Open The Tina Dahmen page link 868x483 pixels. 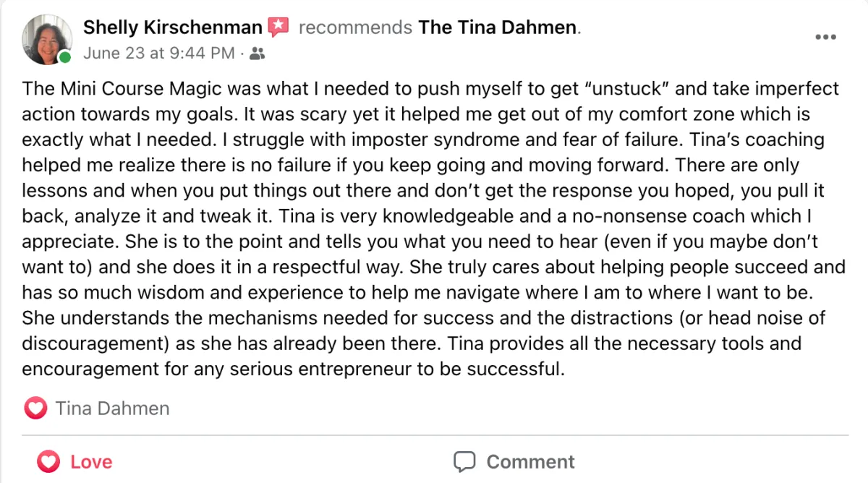pyautogui.click(x=498, y=27)
